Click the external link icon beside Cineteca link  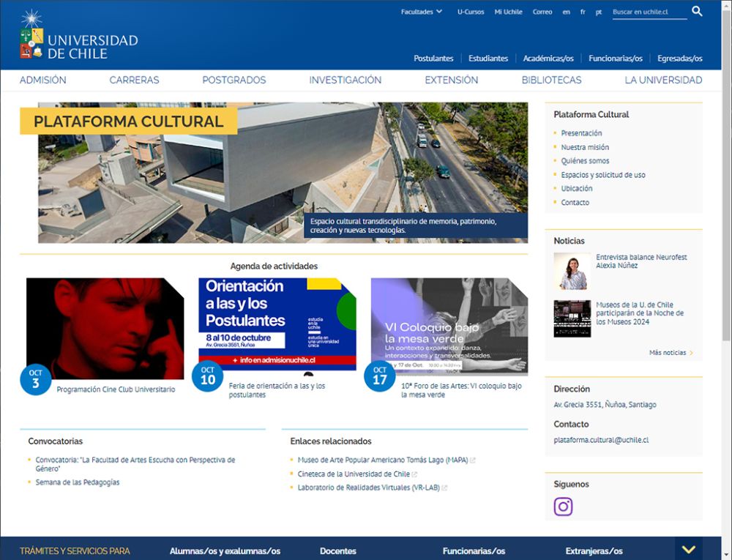pos(415,474)
